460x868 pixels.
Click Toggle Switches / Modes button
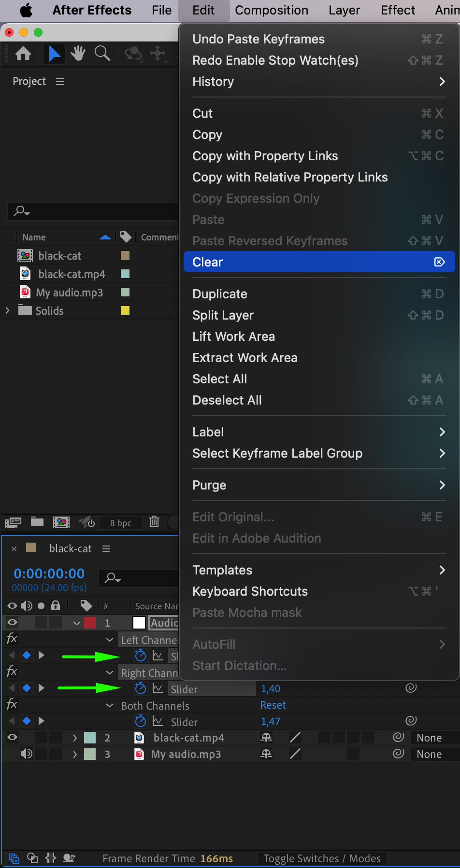pyautogui.click(x=322, y=858)
